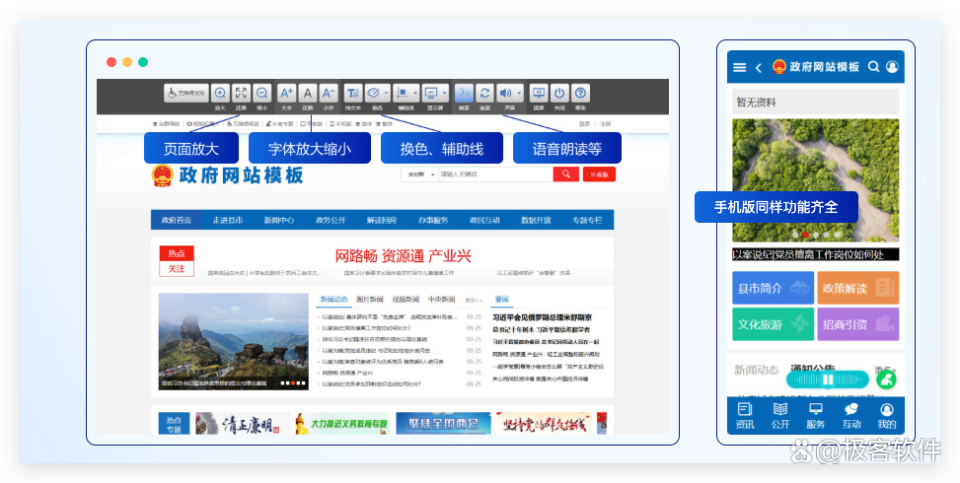Click the mobile search magnifier icon
The image size is (960, 483).
(874, 67)
